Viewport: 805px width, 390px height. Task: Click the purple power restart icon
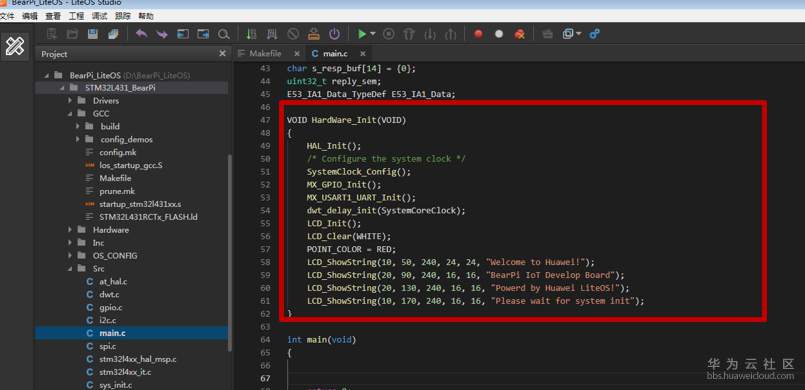tap(334, 34)
